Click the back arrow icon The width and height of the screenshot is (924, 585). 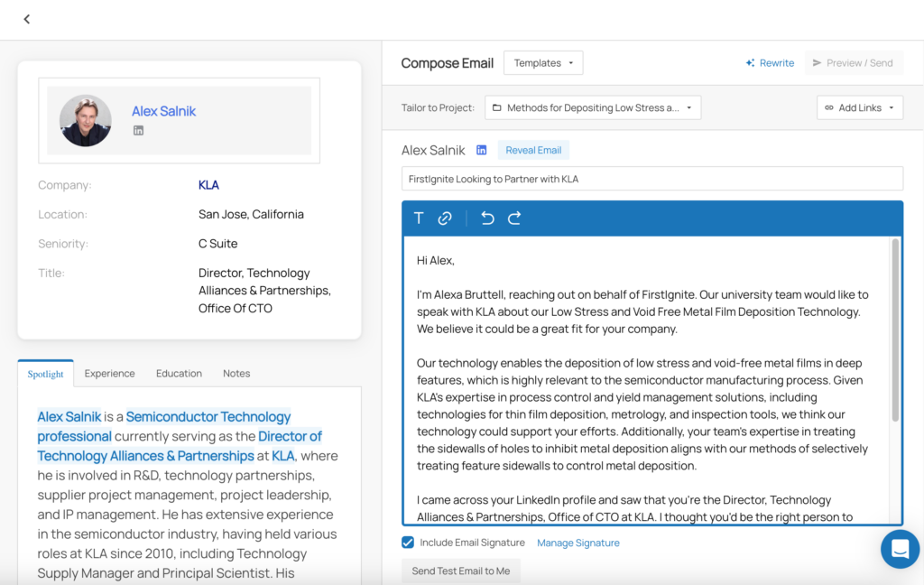click(26, 19)
